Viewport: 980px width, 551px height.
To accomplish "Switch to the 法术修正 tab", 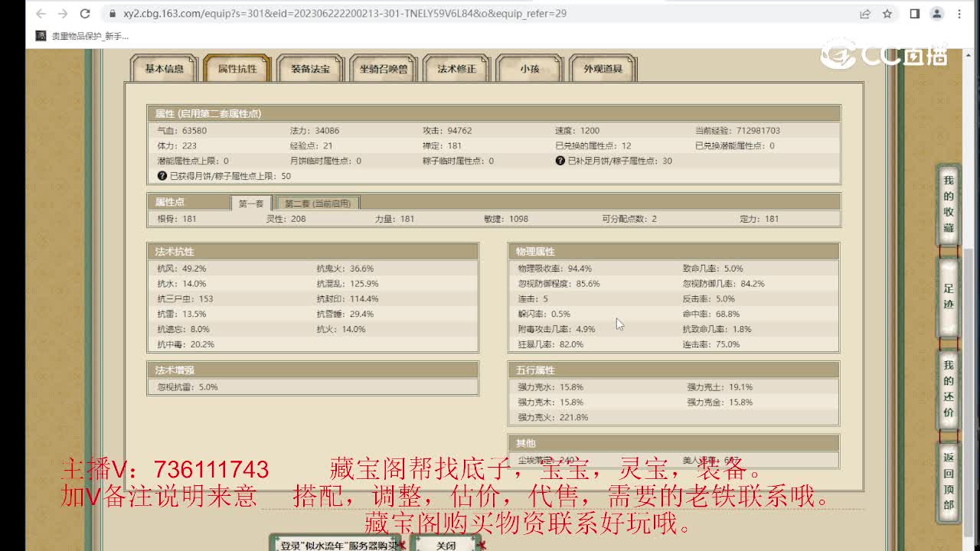I will [x=456, y=69].
